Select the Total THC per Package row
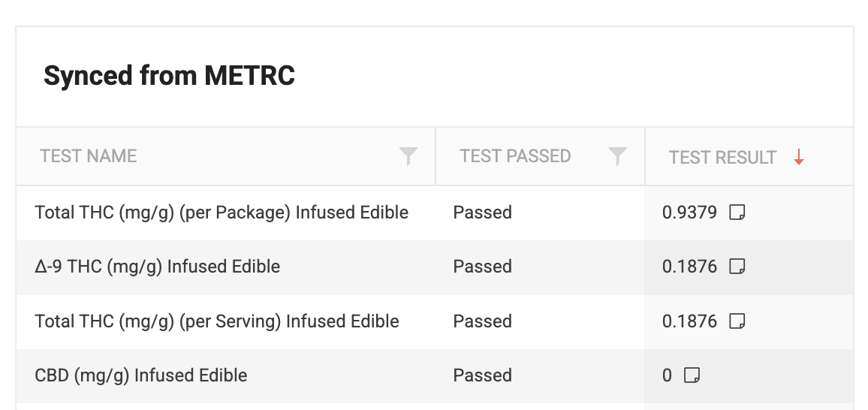Viewport: 868px width, 410px height. click(x=222, y=213)
